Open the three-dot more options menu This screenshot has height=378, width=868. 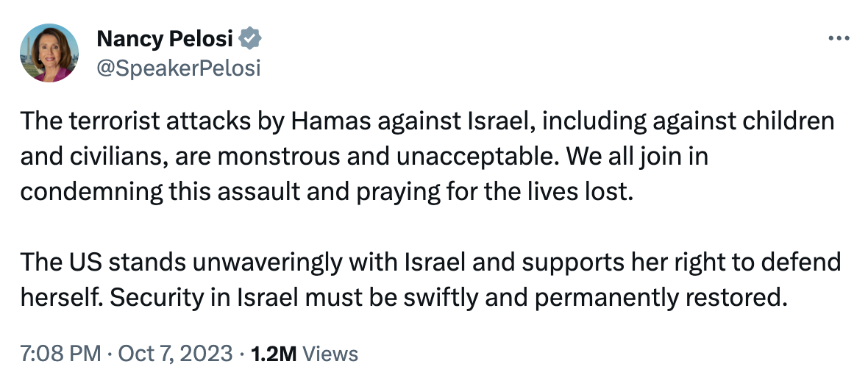(839, 39)
